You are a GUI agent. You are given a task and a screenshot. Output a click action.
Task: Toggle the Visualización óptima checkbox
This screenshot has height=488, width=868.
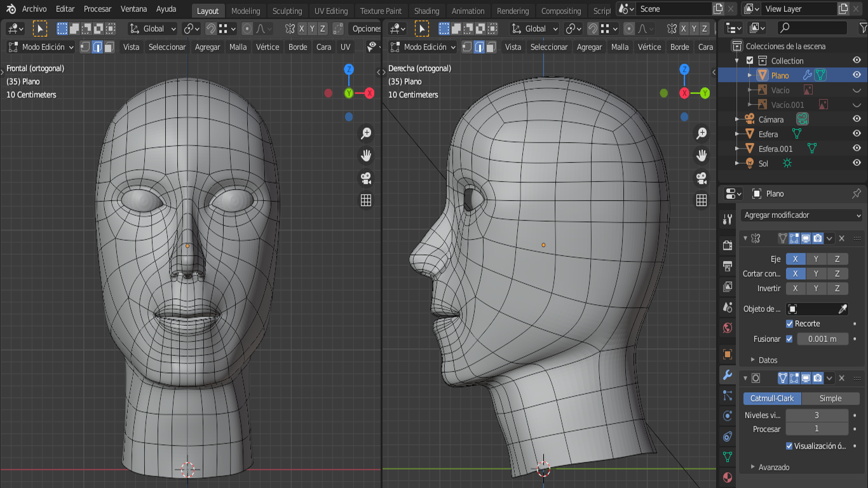tap(789, 446)
